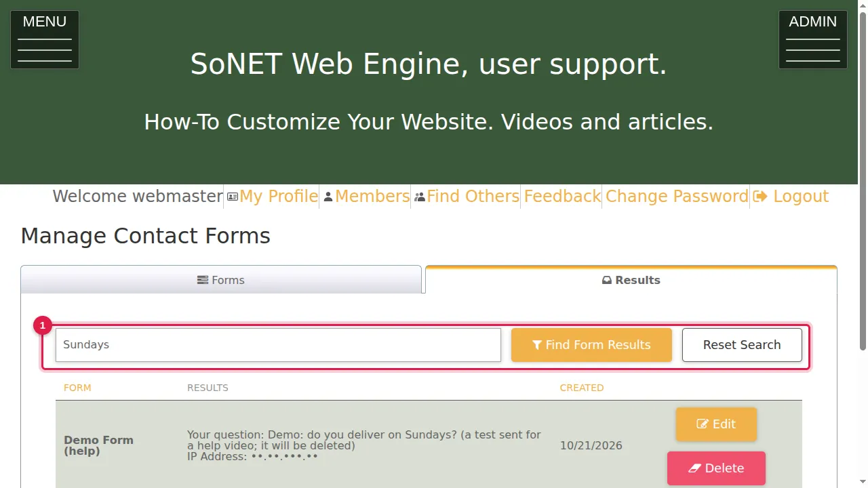The image size is (868, 488).
Task: Click the search field containing Sundays
Action: 278,345
